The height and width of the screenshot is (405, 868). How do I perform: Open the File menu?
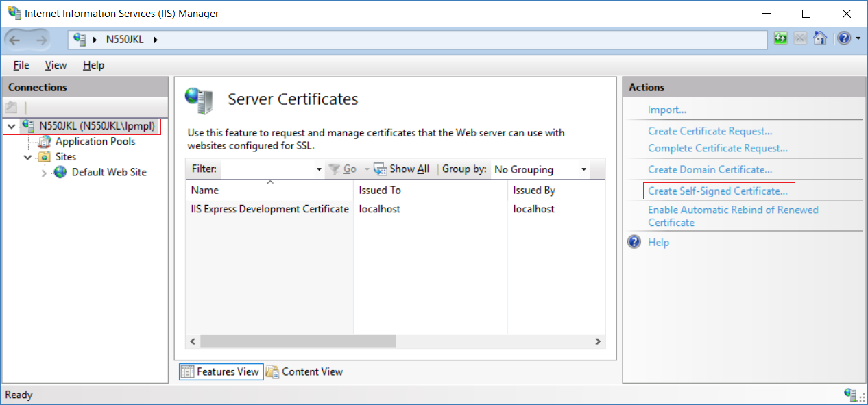[21, 65]
